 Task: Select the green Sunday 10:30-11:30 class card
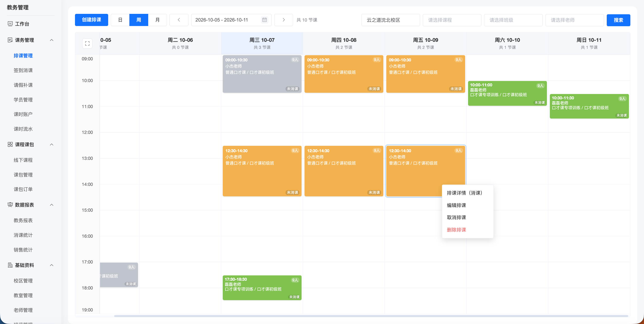point(589,106)
